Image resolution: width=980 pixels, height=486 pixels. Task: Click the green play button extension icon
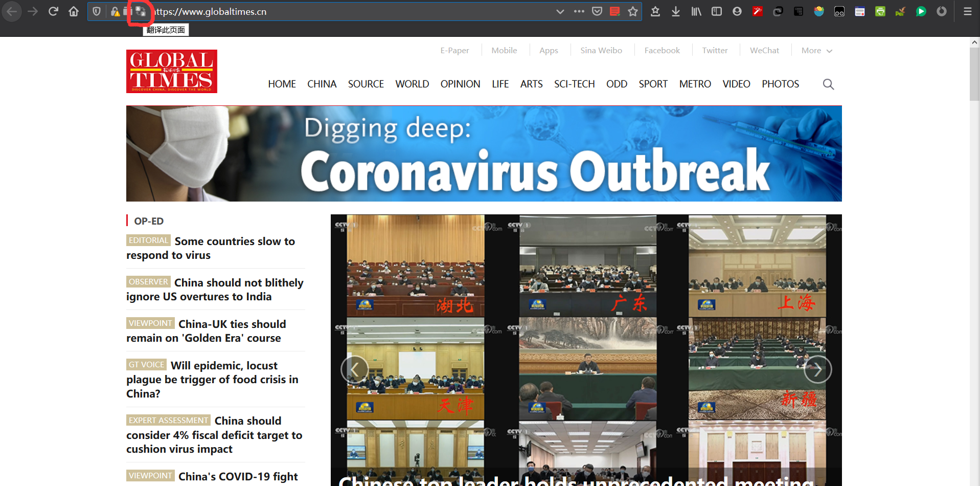(x=921, y=11)
